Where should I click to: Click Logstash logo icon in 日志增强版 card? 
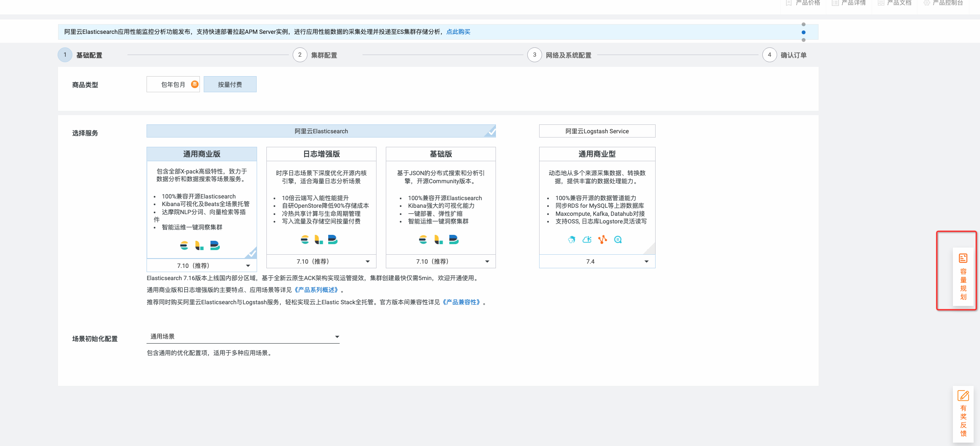coord(319,240)
